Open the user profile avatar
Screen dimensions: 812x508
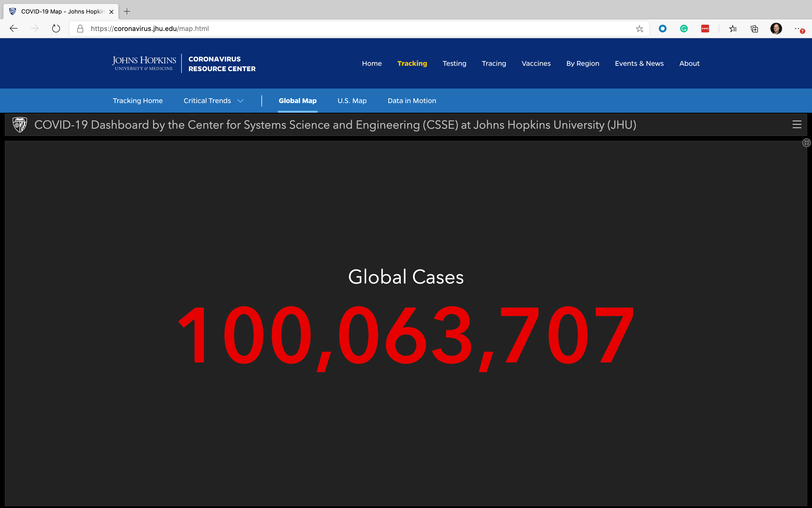[x=776, y=29]
